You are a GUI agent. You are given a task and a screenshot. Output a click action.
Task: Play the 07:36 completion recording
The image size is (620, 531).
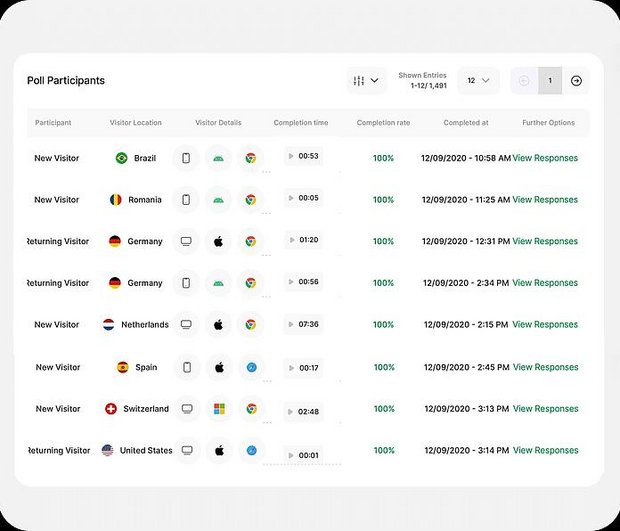pos(291,324)
